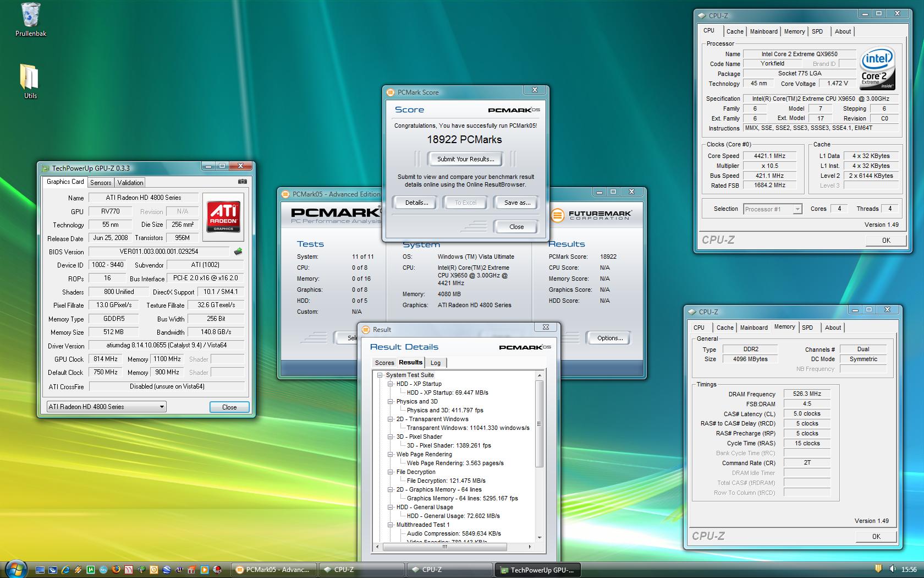The image size is (924, 578).
Task: Click the horizontal scrollbar in Result Details
Action: point(444,547)
